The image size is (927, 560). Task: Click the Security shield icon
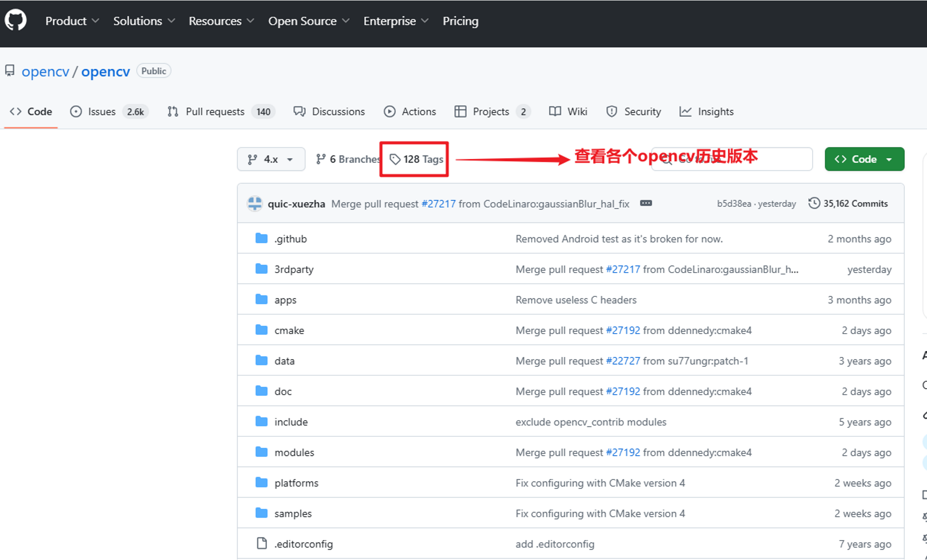point(612,112)
